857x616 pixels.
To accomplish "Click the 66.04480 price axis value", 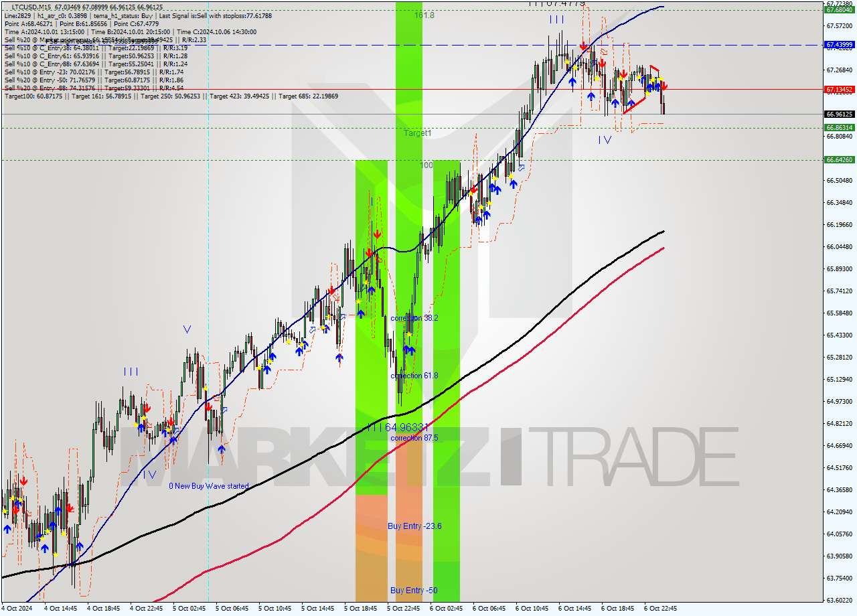I will 839,246.
